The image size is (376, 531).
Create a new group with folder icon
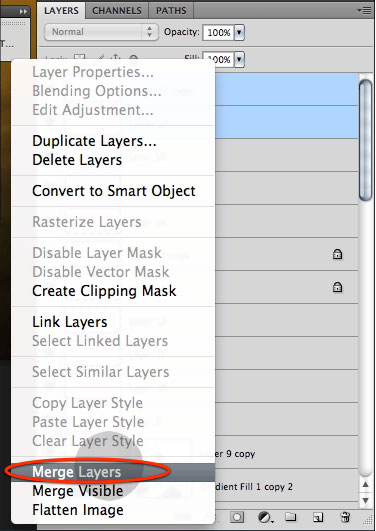[x=290, y=517]
